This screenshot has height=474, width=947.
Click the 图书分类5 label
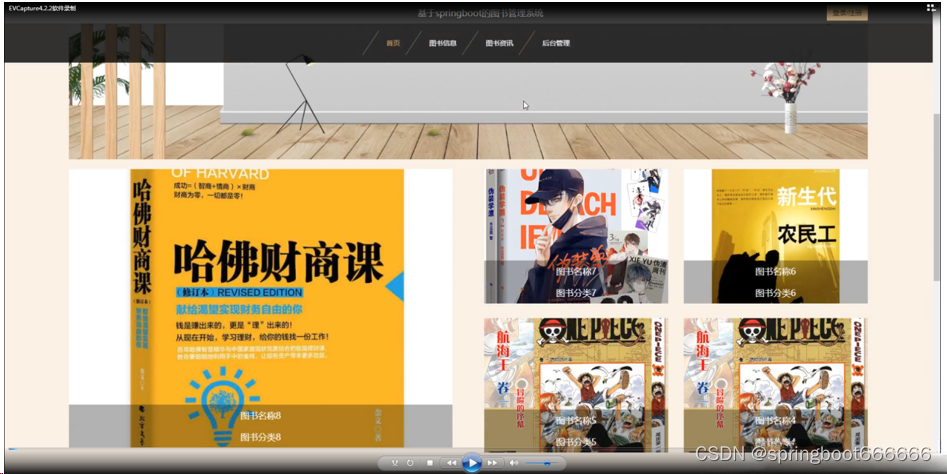click(x=576, y=442)
